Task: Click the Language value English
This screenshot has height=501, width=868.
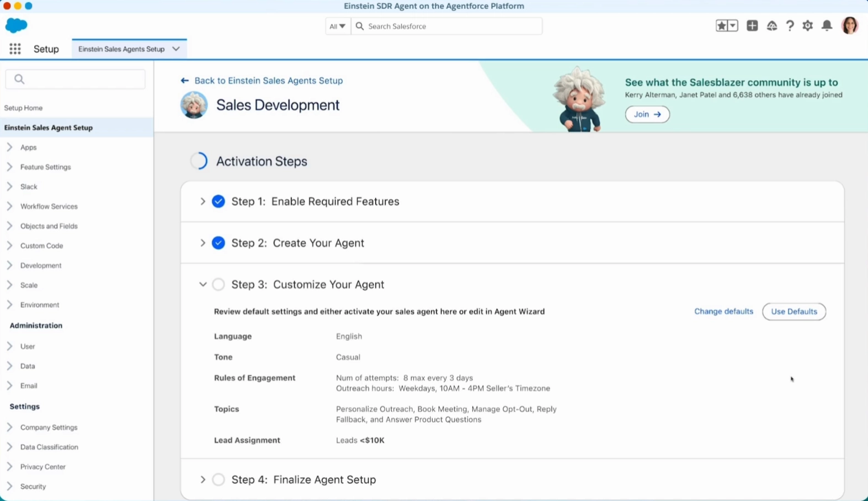Action: click(x=349, y=336)
